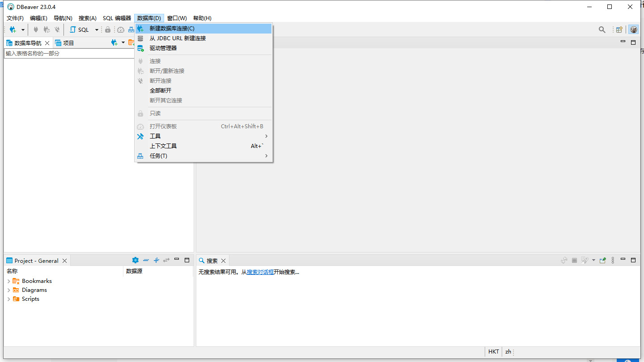Minimize the Project - General panel

(177, 259)
